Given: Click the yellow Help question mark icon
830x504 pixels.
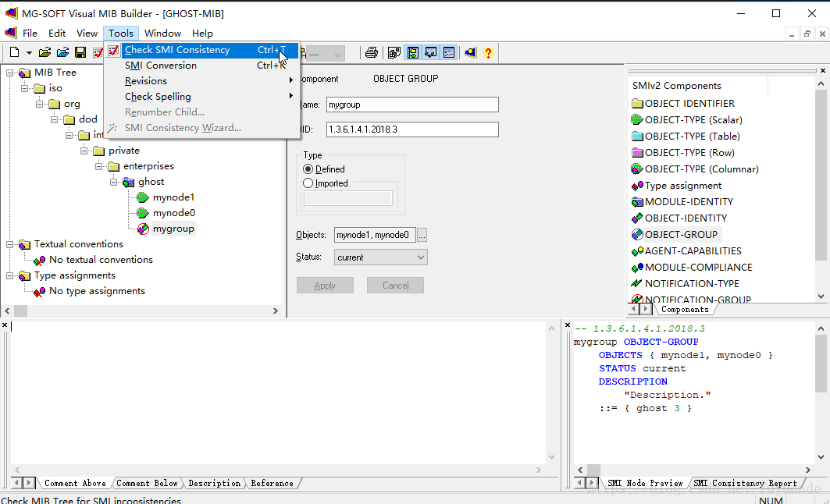Looking at the screenshot, I should point(488,52).
